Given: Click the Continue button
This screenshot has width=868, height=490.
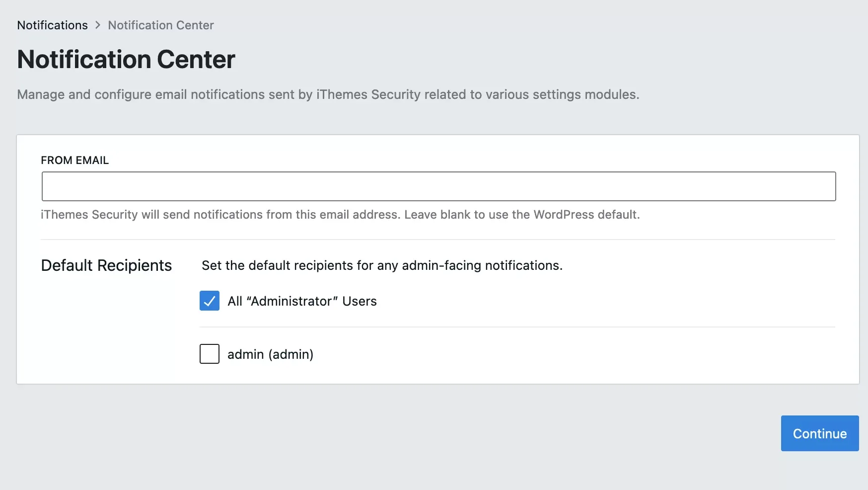Looking at the screenshot, I should (820, 433).
